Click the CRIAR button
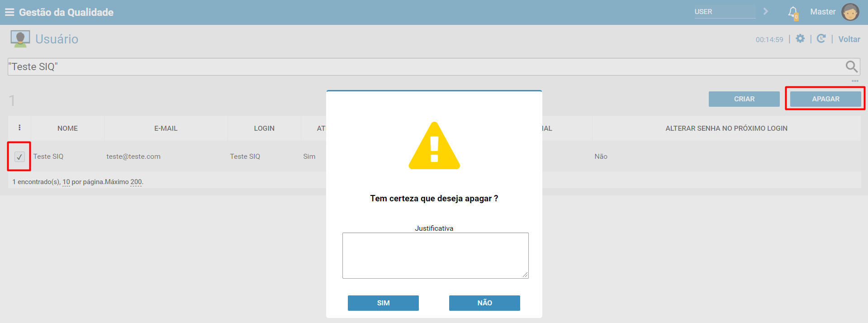This screenshot has height=323, width=868. [744, 99]
